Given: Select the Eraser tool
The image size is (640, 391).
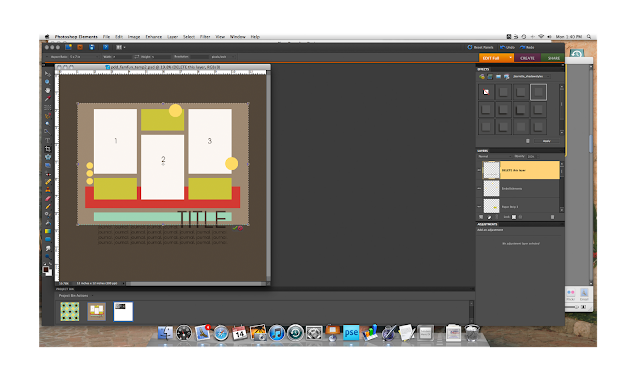Looking at the screenshot, I should tap(48, 199).
